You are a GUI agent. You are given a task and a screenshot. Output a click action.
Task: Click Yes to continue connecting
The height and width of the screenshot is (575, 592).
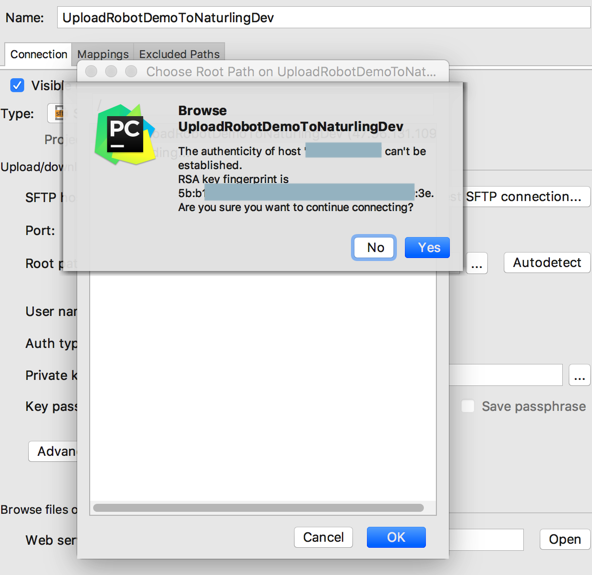(x=427, y=248)
